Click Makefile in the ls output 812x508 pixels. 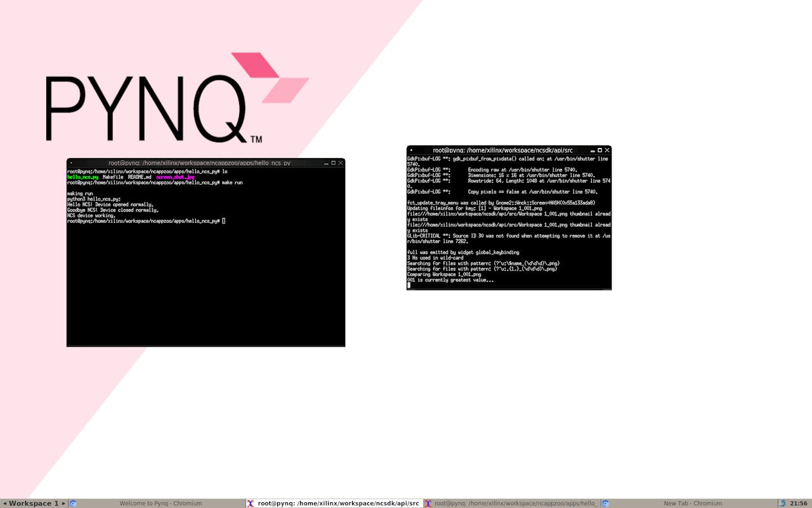point(113,177)
